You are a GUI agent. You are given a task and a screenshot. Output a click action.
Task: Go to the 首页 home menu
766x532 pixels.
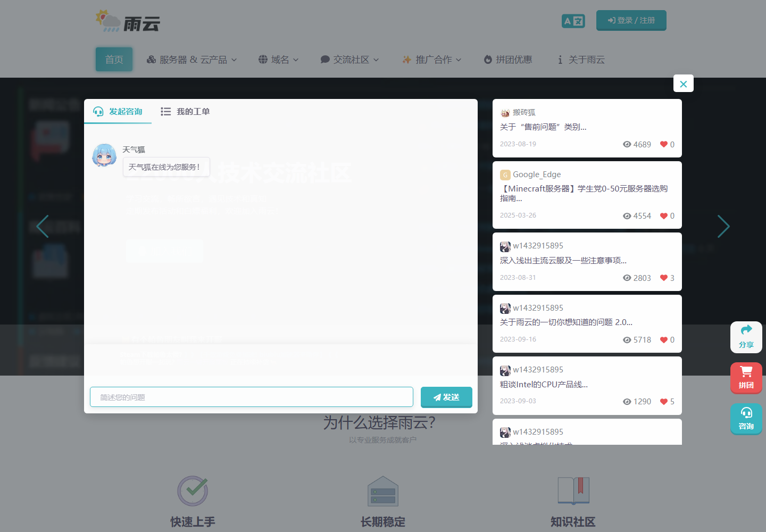(x=114, y=60)
